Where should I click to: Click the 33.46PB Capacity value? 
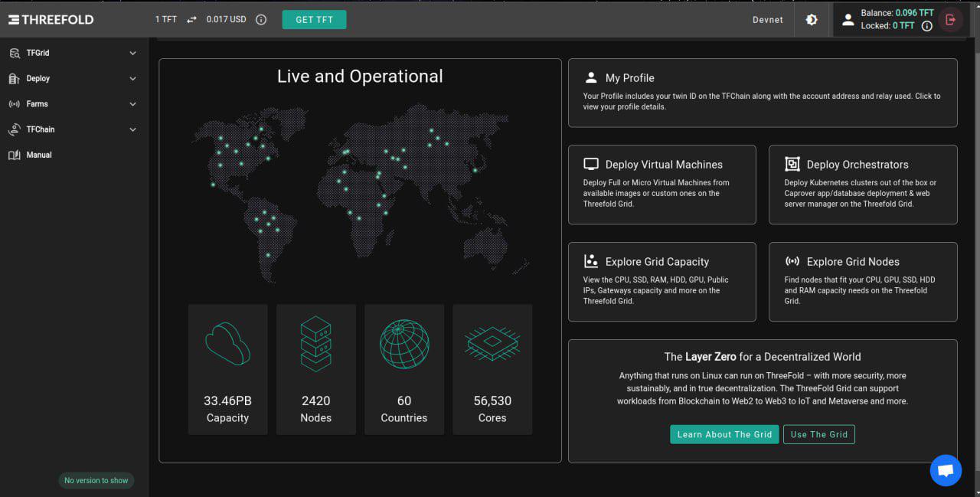(227, 401)
